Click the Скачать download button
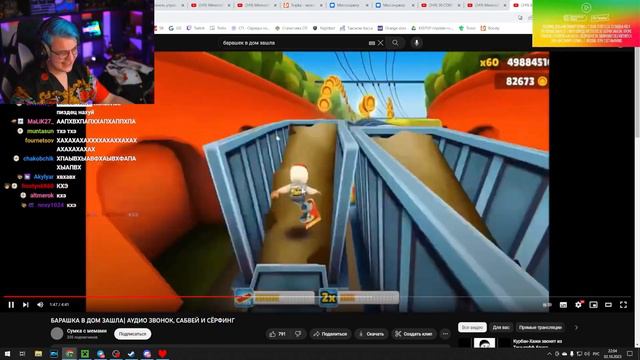Viewport: 640px width, 360px height. tap(371, 334)
